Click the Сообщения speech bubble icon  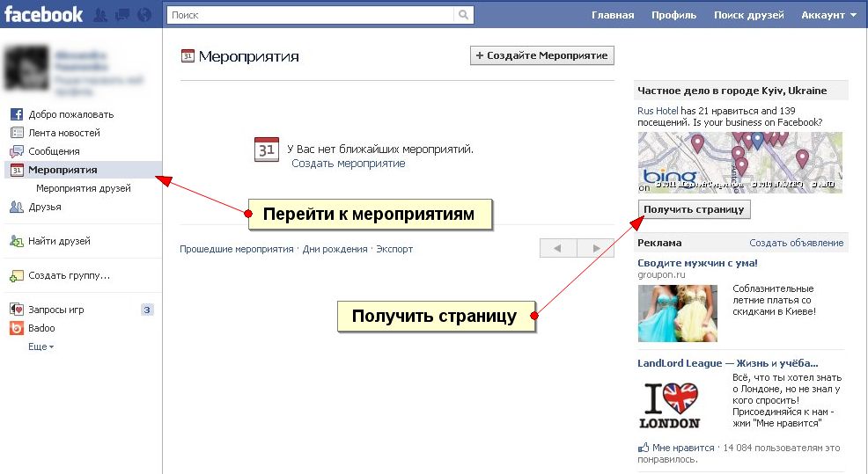click(17, 151)
